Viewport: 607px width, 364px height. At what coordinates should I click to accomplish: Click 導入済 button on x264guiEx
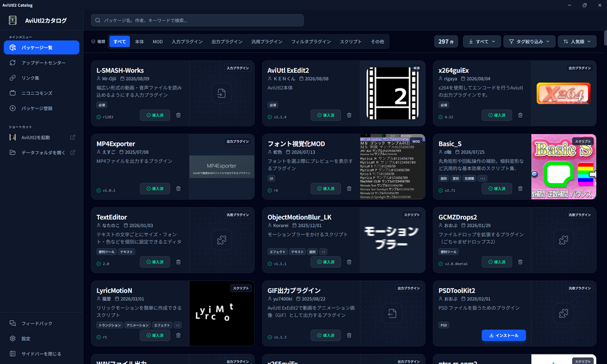coord(497,116)
